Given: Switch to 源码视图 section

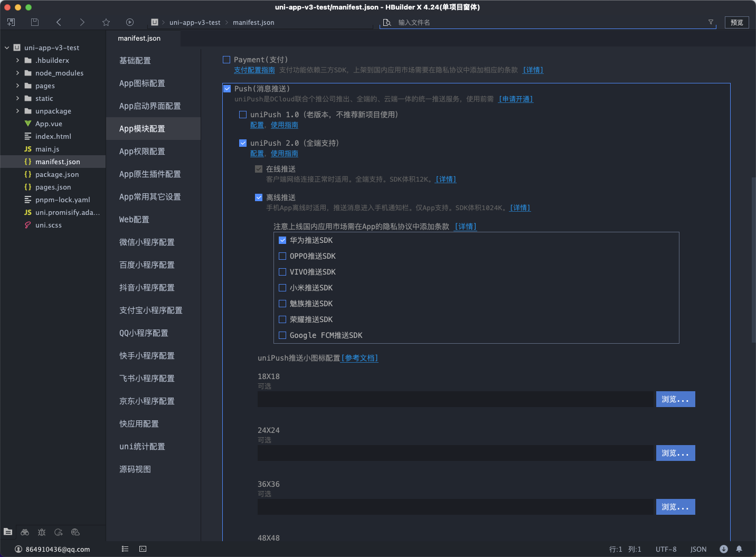Looking at the screenshot, I should (135, 469).
